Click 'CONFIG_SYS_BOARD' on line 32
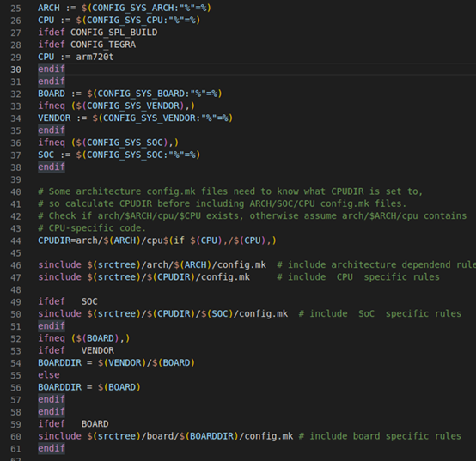 click(141, 94)
